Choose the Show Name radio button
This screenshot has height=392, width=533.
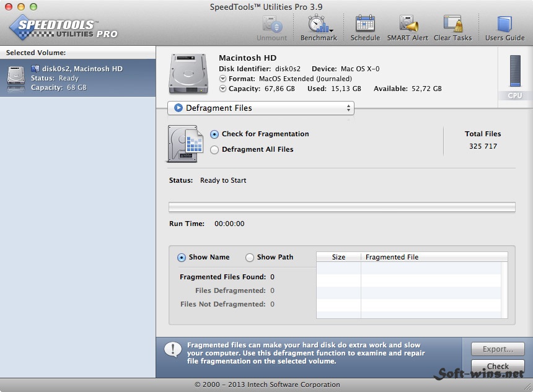(182, 258)
